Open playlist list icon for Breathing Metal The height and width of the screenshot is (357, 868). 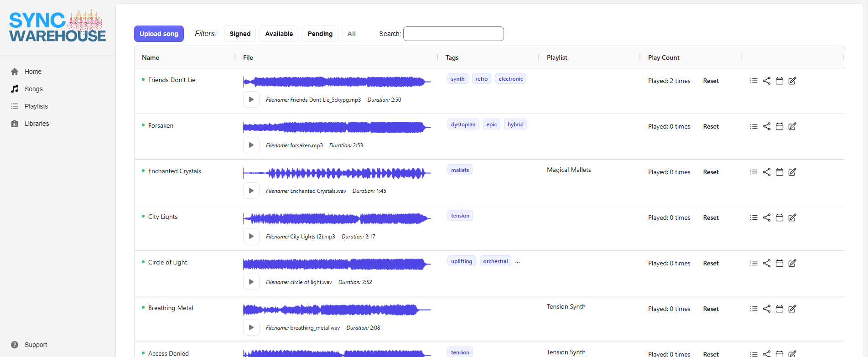tap(754, 309)
